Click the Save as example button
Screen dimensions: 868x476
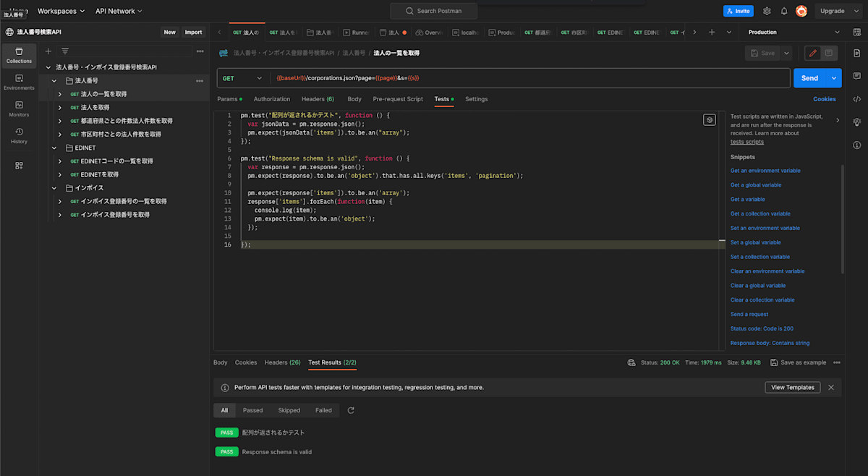coord(799,362)
